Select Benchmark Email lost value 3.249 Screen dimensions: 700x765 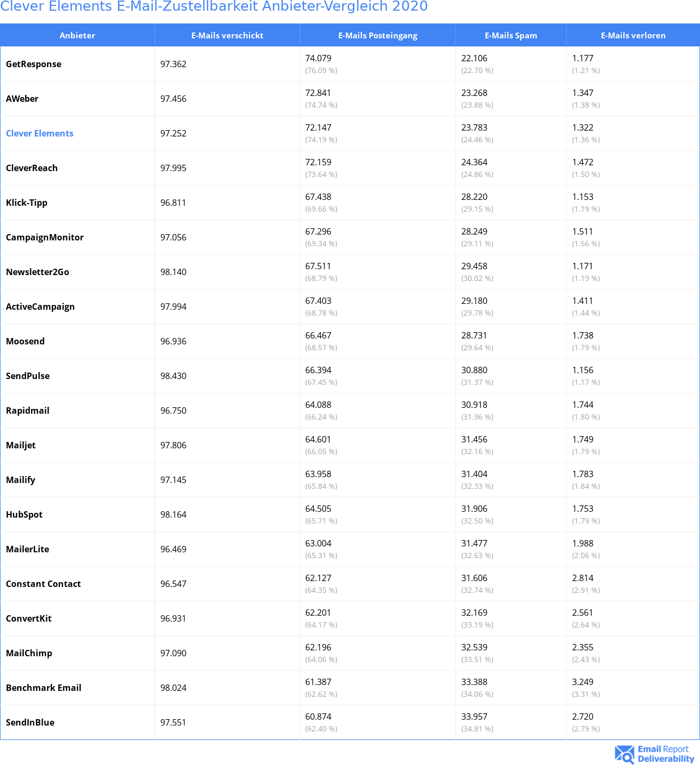[x=582, y=682]
